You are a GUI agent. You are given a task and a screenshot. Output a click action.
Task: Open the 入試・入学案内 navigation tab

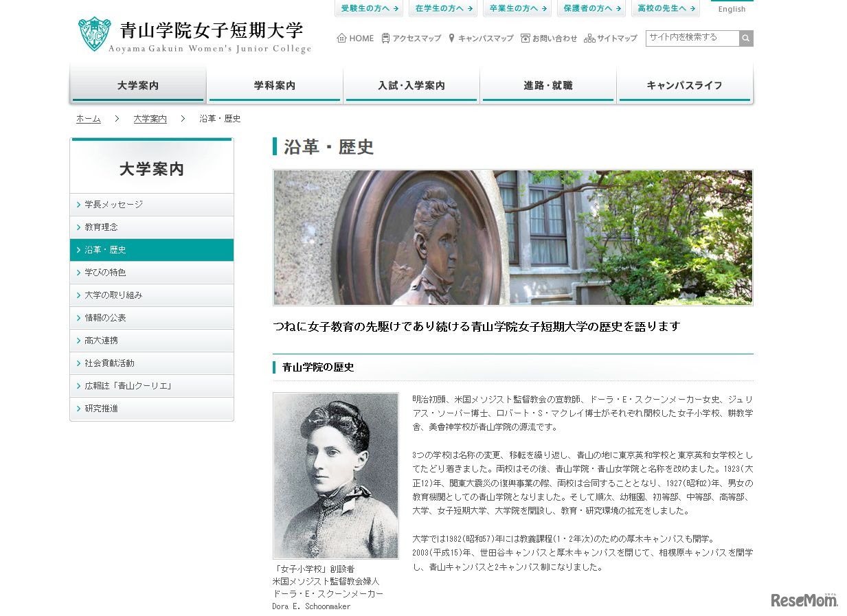[x=411, y=85]
